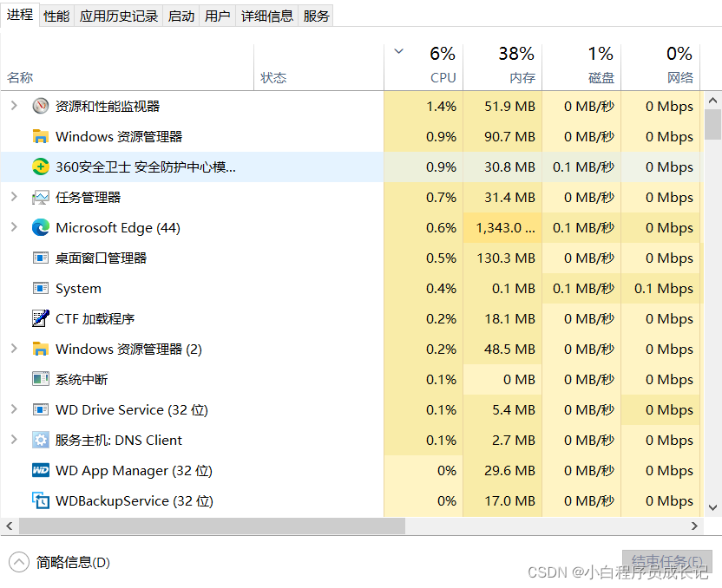Click the 5.4 MB memory cell
Screen dimensions: 722x588
pos(502,410)
